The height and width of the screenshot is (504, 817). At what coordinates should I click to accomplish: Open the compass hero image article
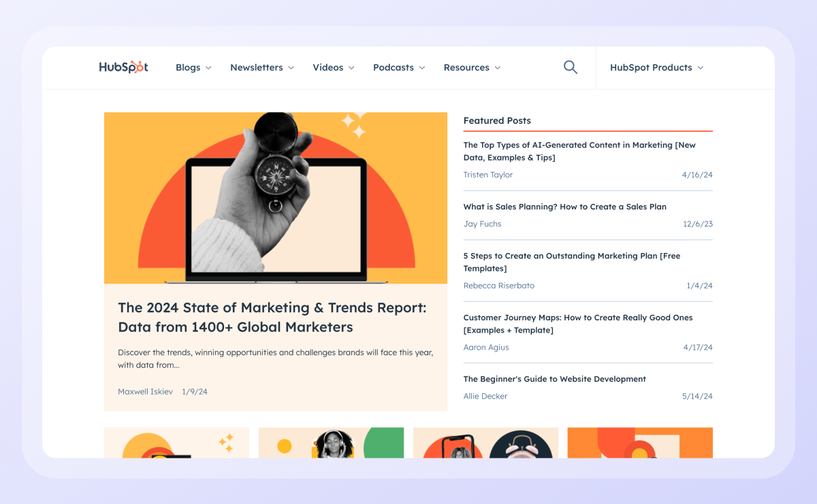pos(276,198)
